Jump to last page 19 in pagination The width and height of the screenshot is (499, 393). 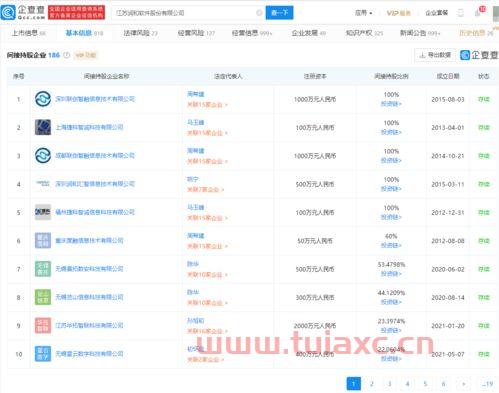click(x=487, y=384)
